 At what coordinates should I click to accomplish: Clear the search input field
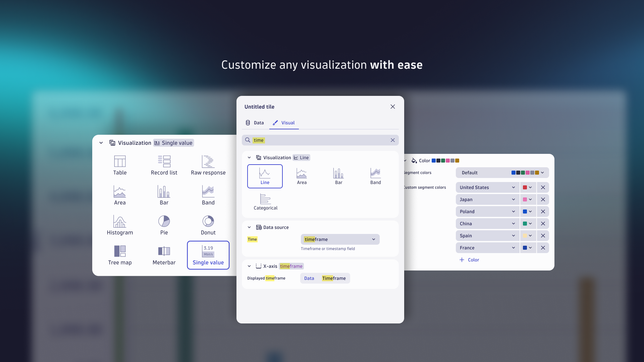pyautogui.click(x=392, y=140)
